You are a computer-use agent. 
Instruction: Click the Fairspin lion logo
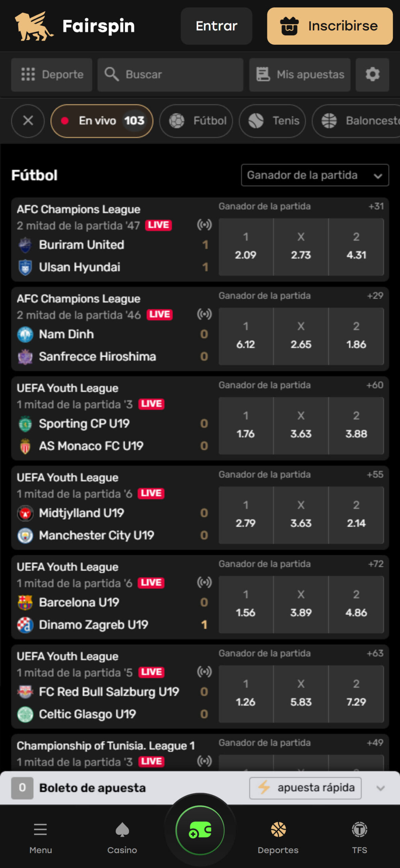34,26
